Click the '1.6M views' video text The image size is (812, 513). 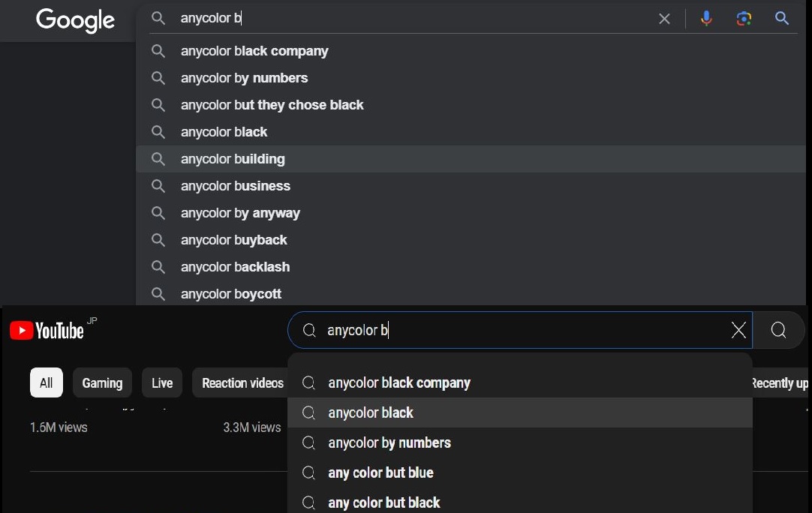(59, 427)
